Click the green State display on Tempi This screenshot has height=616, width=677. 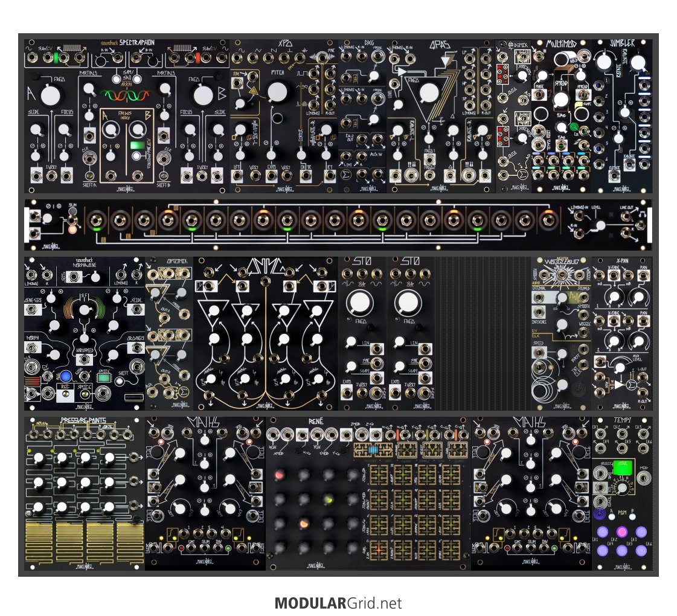click(623, 468)
